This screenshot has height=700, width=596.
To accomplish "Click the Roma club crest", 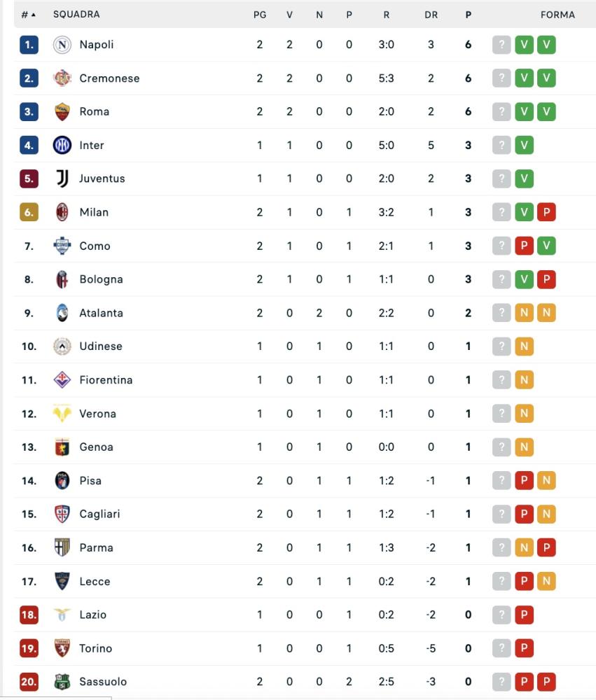I will [62, 111].
